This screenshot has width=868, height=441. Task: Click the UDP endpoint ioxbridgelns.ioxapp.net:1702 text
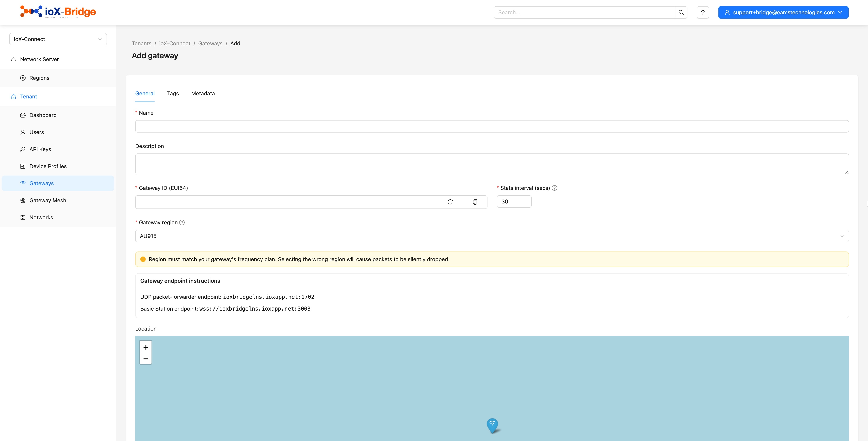tap(269, 297)
